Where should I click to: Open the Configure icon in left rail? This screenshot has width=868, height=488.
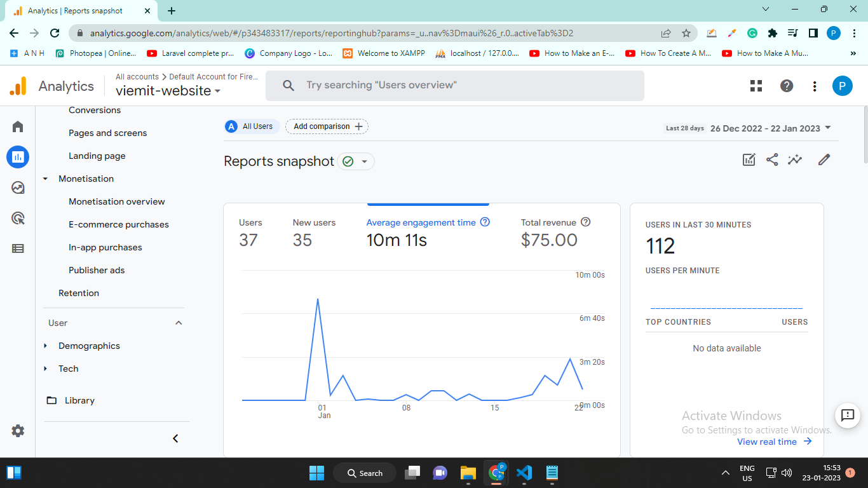click(18, 248)
